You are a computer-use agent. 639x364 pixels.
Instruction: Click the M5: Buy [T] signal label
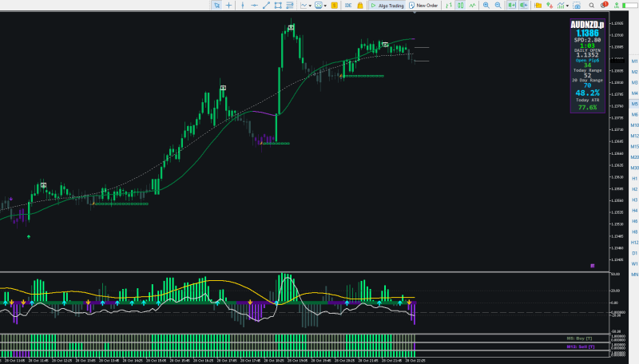579,338
